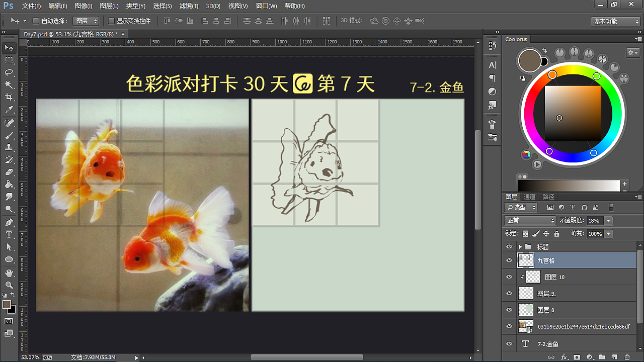Click the Coolorus gradient slider bar
This screenshot has height=362, width=644.
point(569,186)
